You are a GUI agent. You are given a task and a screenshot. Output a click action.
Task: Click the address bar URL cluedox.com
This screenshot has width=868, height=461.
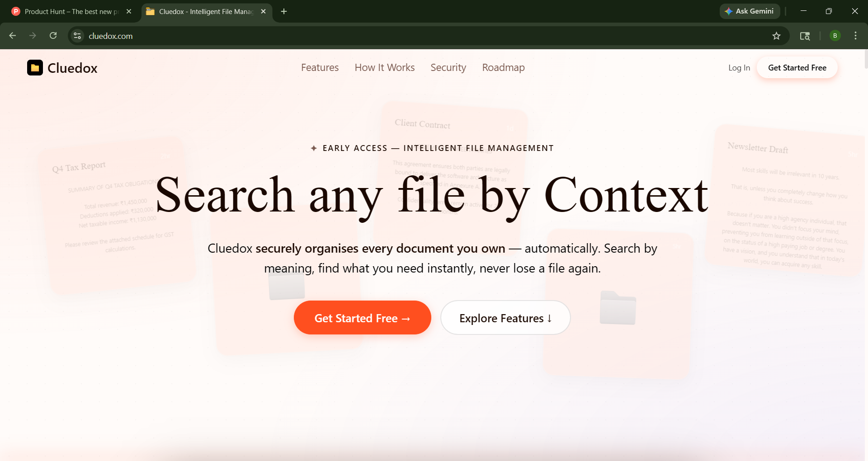(111, 36)
